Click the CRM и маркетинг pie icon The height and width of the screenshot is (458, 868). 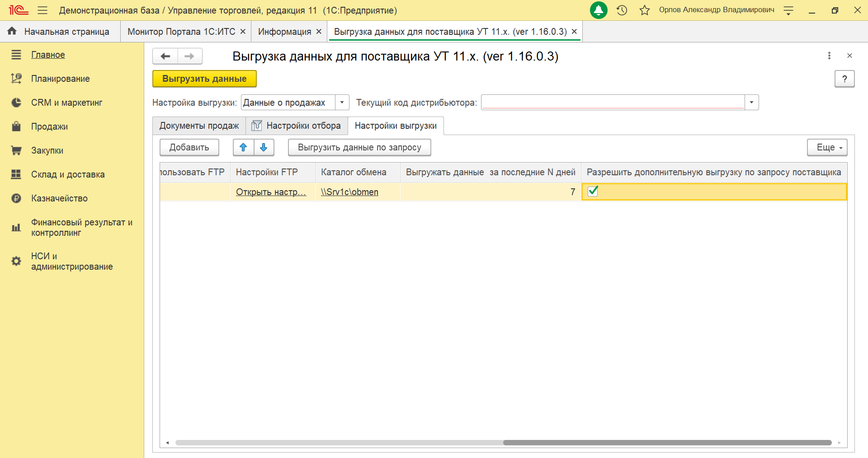pos(16,103)
